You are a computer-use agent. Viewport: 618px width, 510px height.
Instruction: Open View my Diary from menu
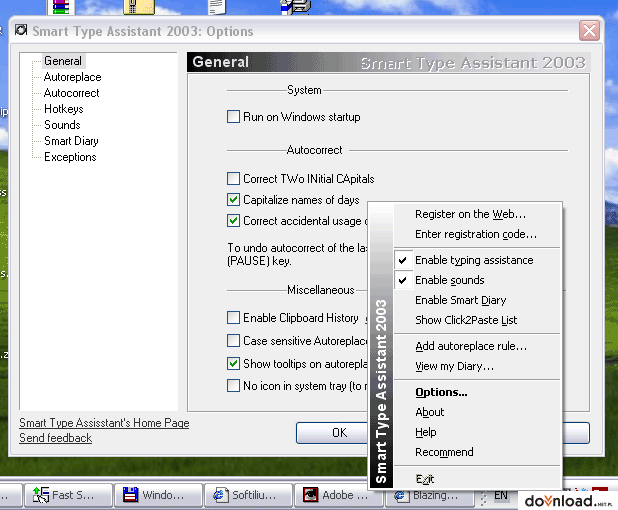click(x=477, y=366)
